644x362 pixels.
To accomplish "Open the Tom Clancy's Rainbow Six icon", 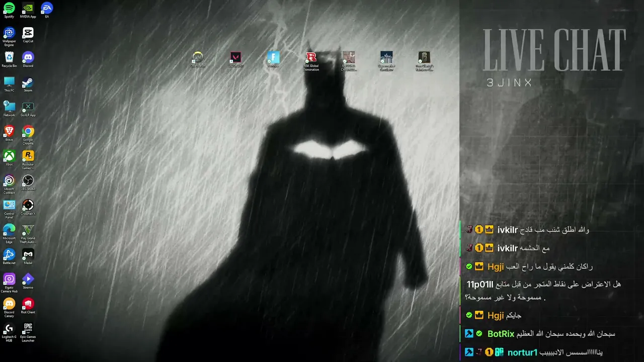I will tap(424, 61).
